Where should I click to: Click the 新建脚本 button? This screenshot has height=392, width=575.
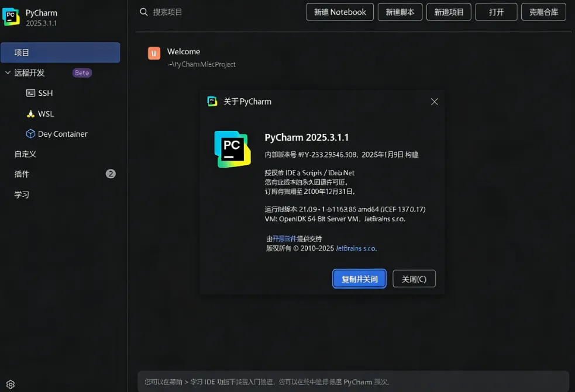point(400,12)
